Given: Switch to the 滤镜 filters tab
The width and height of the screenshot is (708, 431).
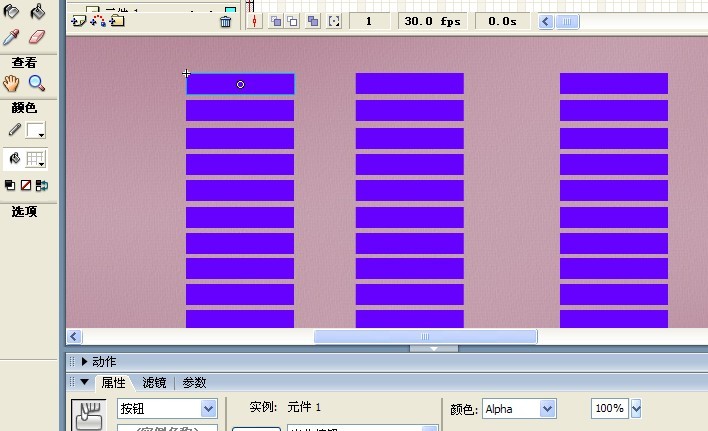Looking at the screenshot, I should [154, 382].
